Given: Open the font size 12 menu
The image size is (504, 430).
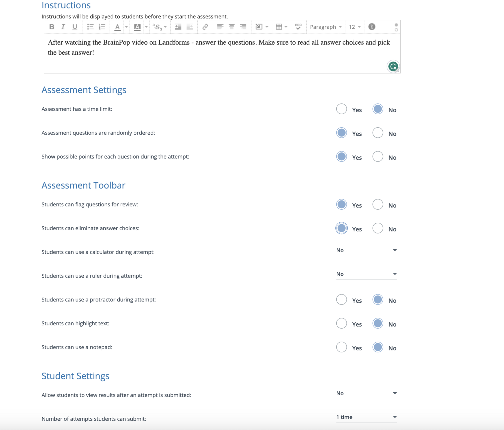Looking at the screenshot, I should [355, 27].
